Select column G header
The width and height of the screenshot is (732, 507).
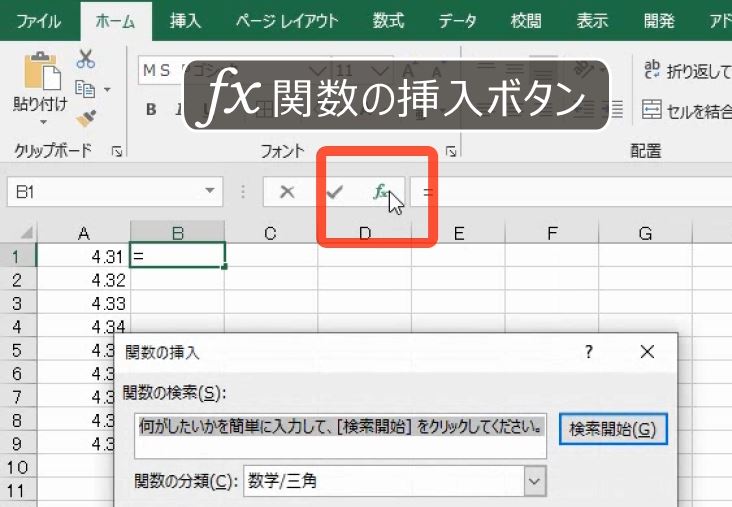click(645, 232)
